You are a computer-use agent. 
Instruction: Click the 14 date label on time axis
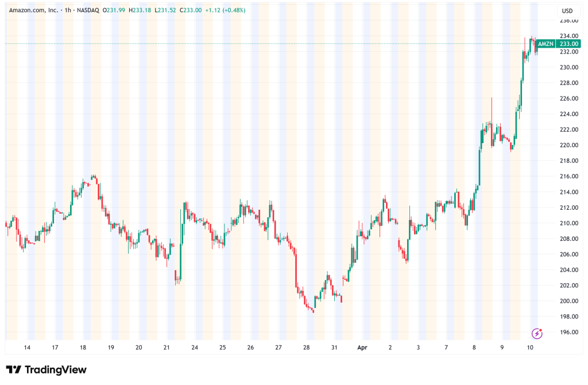point(26,348)
